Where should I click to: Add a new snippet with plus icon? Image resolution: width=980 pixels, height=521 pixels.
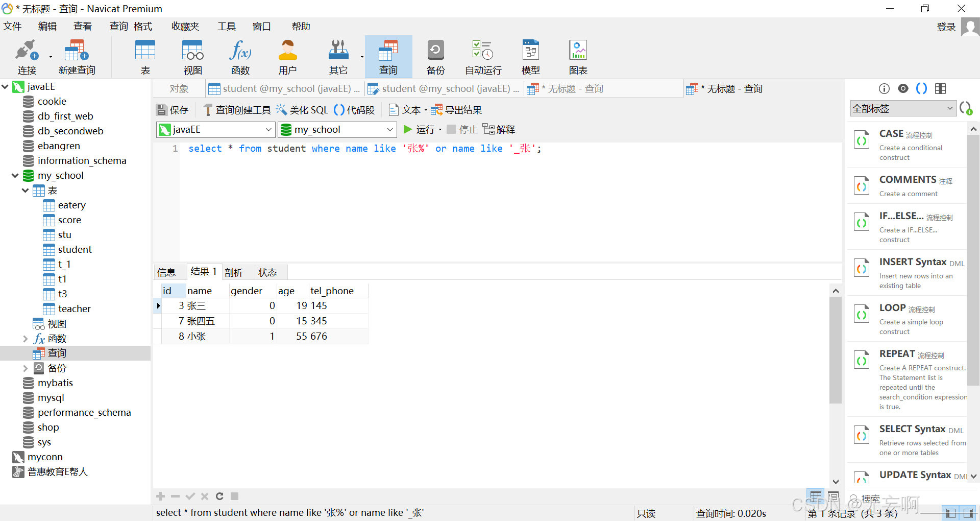[x=966, y=108]
